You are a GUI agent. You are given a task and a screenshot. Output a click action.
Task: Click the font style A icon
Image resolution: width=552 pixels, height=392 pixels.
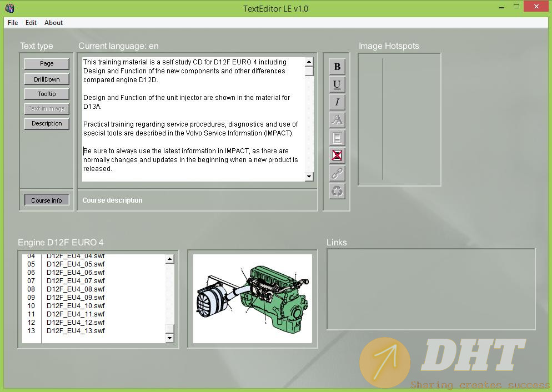tap(337, 120)
